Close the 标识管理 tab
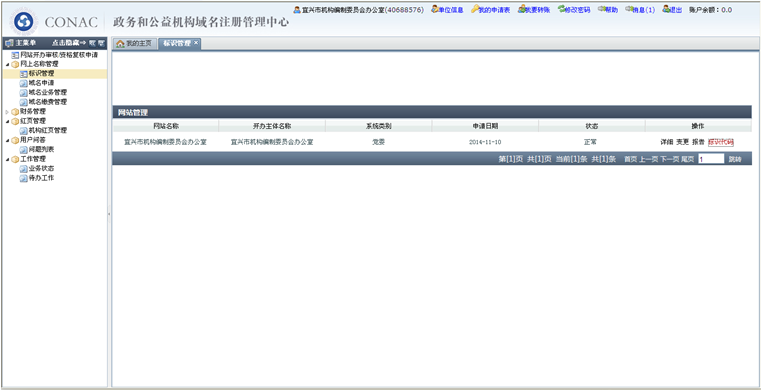Screen dimensions: 761x390 [x=196, y=43]
